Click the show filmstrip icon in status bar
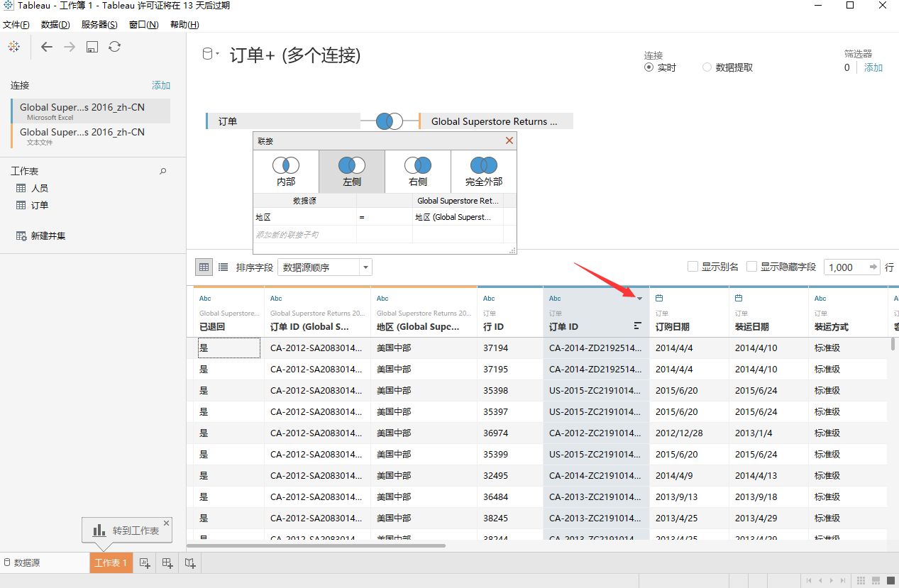The image size is (899, 588). coord(876,581)
